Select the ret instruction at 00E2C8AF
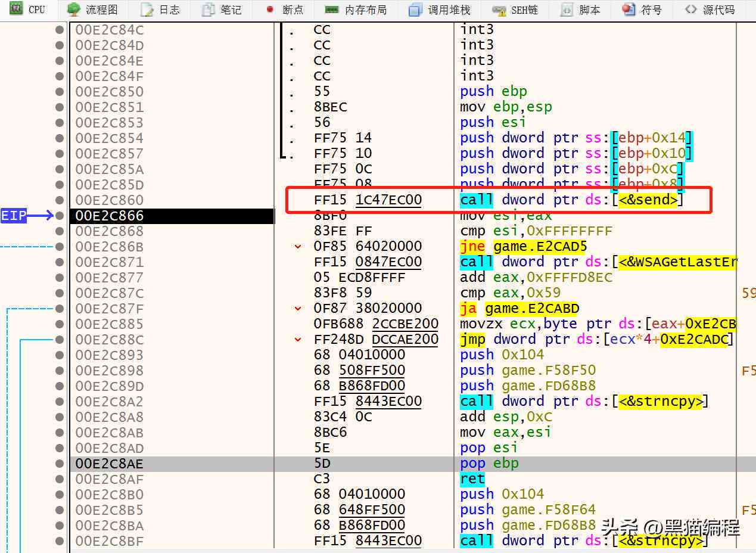 [x=472, y=479]
